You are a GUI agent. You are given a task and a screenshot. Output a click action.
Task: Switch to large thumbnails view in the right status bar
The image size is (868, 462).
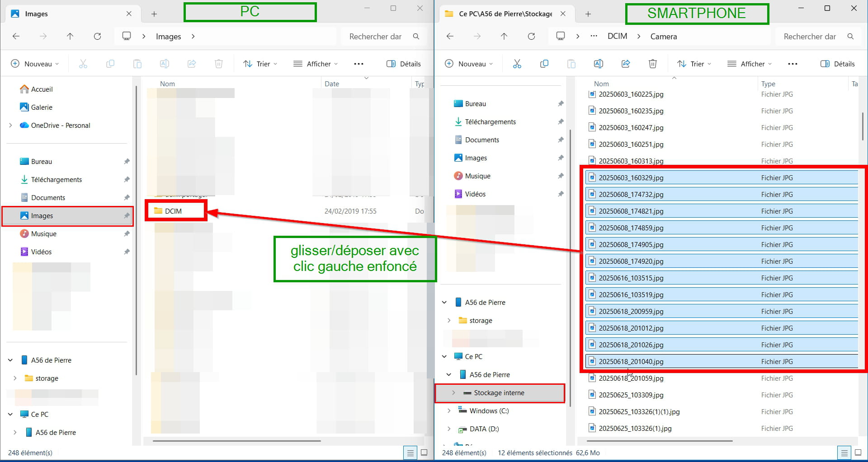pyautogui.click(x=858, y=453)
